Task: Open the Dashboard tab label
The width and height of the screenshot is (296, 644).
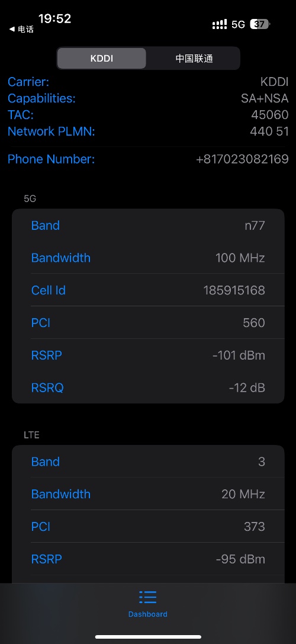Action: 148,614
